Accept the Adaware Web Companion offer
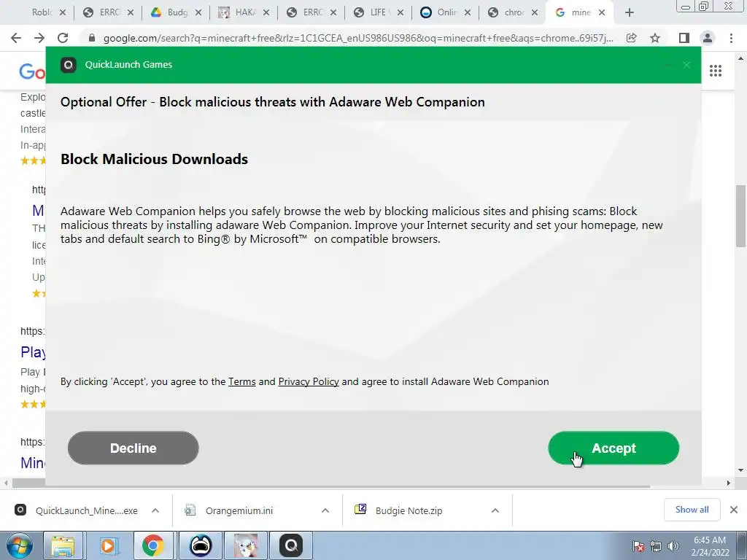The width and height of the screenshot is (747, 560). pyautogui.click(x=614, y=448)
